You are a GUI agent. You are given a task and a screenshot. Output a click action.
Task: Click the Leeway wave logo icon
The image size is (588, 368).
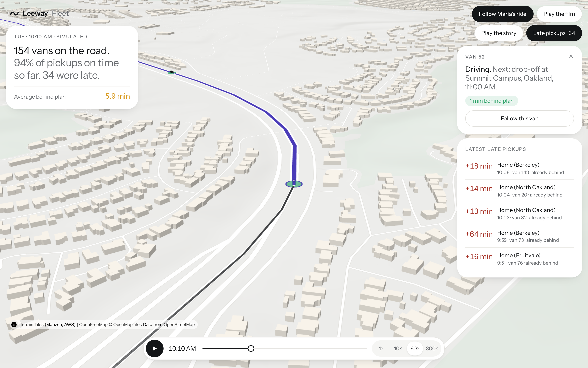[14, 14]
